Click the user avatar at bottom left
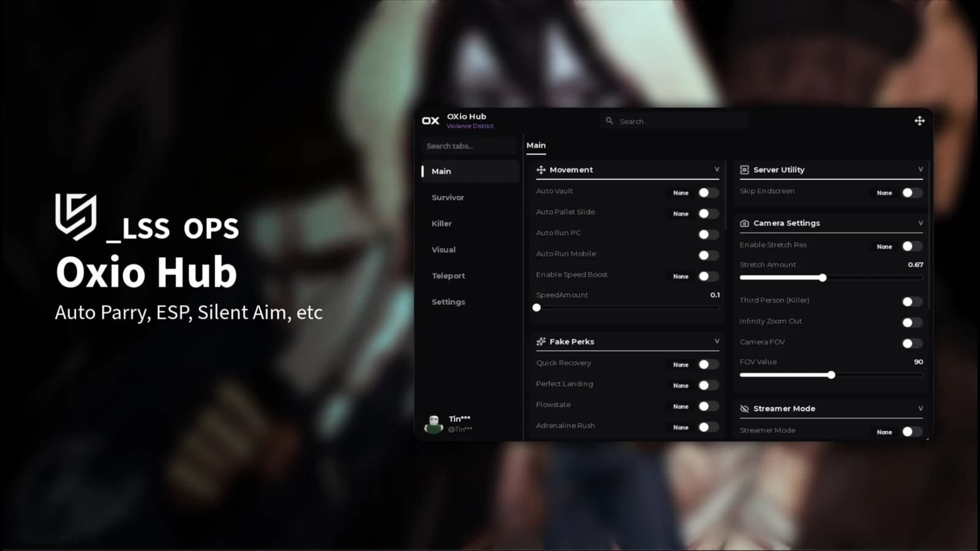 434,424
